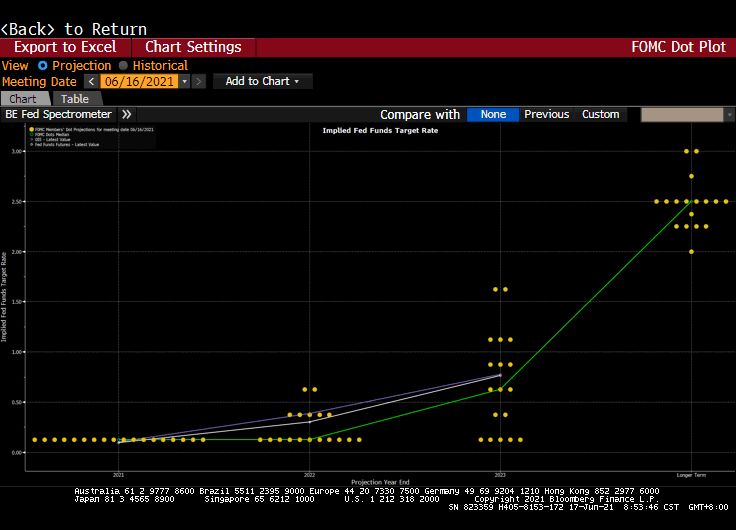This screenshot has width=736, height=530.
Task: Select the Historical view radio button
Action: (123, 66)
